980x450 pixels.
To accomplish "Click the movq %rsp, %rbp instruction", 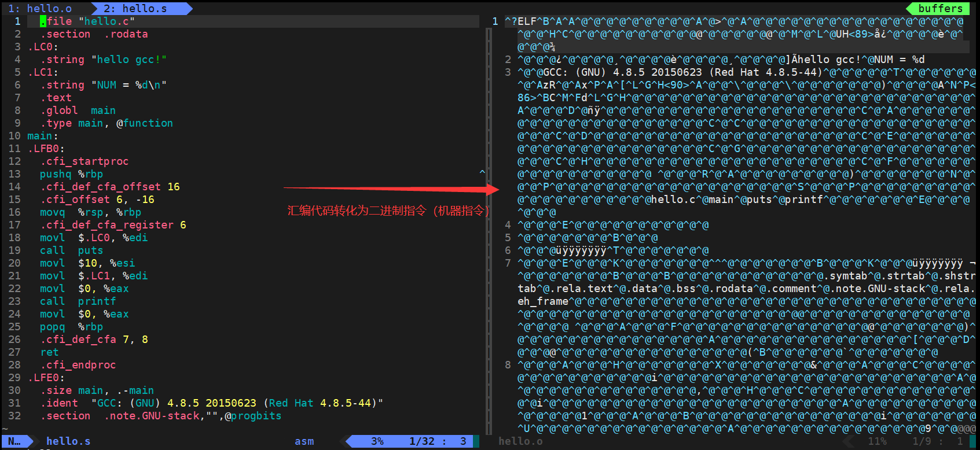I will [x=90, y=212].
